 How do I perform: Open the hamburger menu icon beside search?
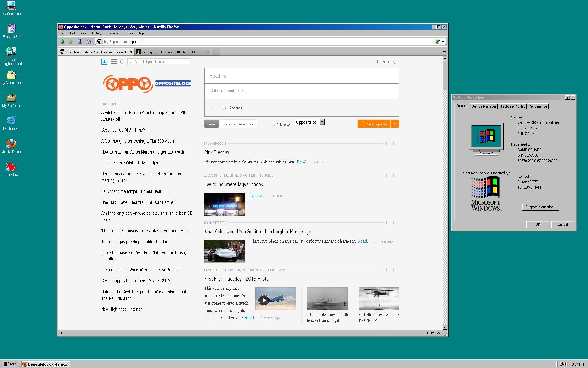(114, 62)
